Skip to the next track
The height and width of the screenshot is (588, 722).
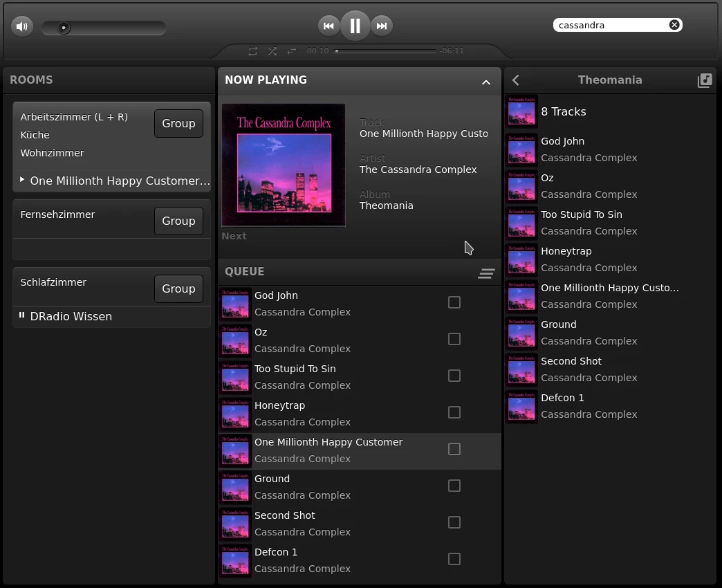[382, 26]
